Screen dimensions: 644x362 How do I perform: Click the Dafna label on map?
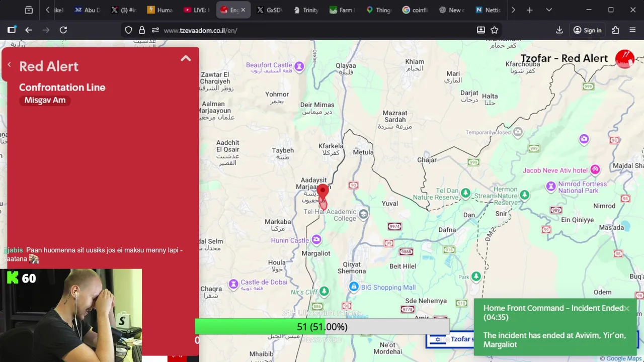pyautogui.click(x=447, y=230)
